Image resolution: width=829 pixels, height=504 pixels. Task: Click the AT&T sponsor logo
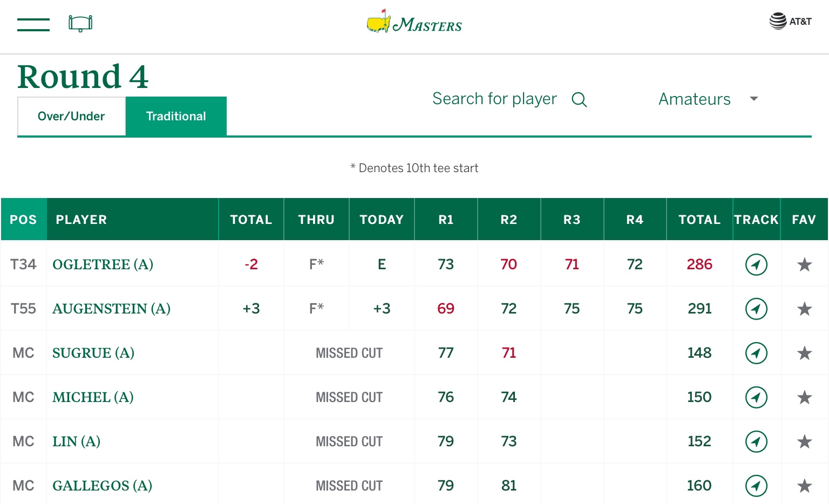790,21
